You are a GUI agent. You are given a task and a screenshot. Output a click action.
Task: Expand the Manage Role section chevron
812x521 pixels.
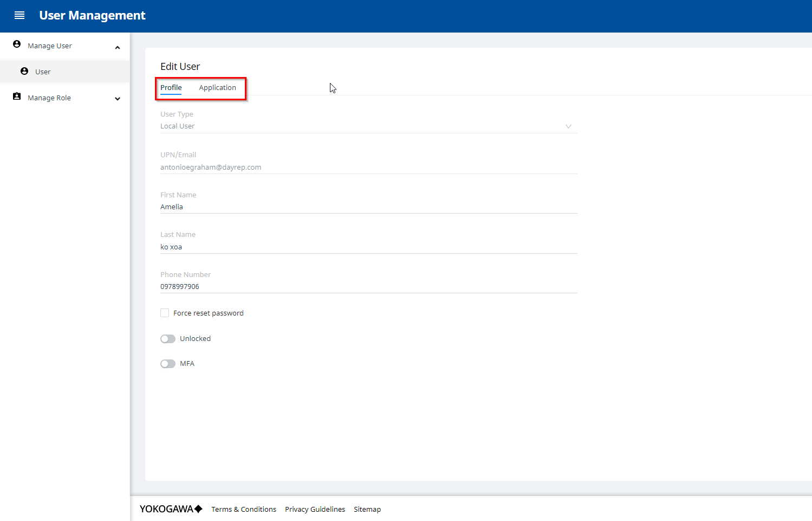point(118,99)
